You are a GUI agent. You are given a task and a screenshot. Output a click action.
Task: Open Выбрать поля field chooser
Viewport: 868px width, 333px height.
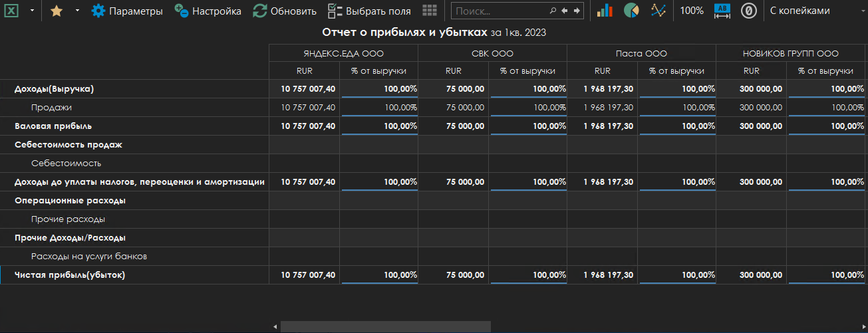click(369, 11)
